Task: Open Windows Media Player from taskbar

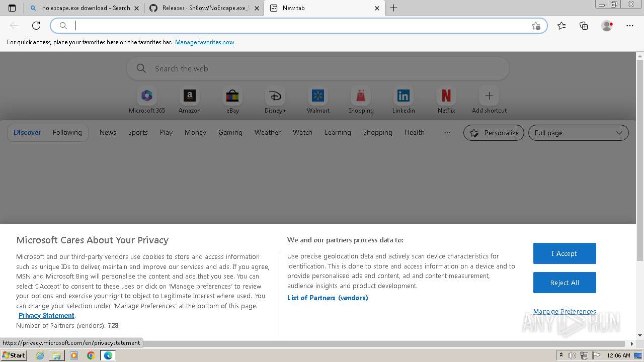Action: pos(74,355)
